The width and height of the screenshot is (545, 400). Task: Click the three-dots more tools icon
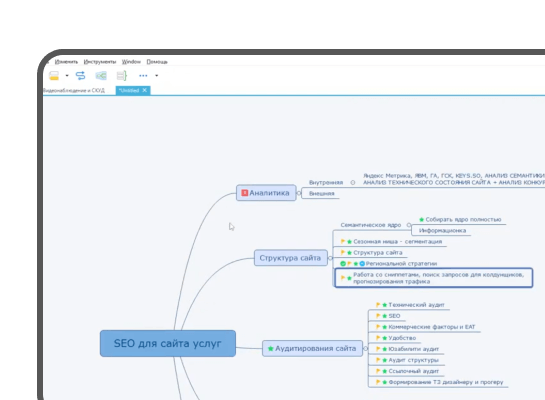coord(143,75)
